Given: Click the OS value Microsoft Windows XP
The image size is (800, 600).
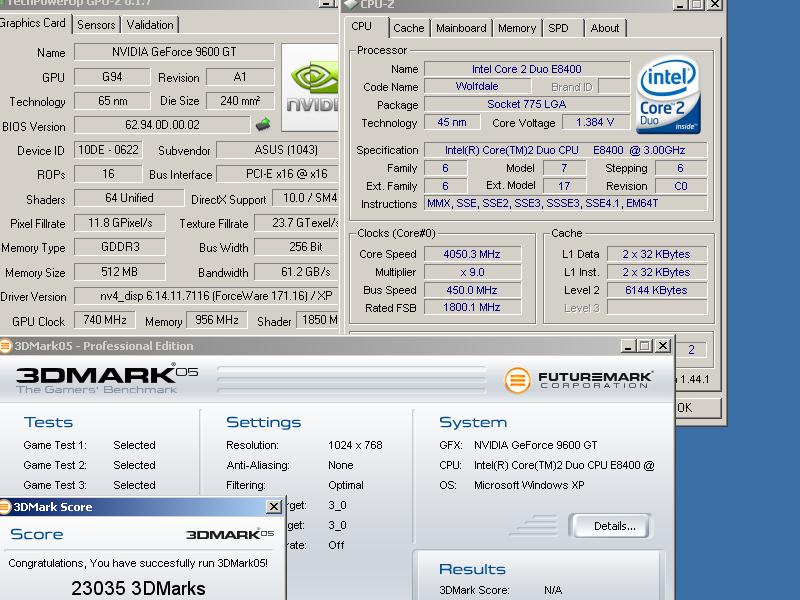Looking at the screenshot, I should pyautogui.click(x=529, y=485).
